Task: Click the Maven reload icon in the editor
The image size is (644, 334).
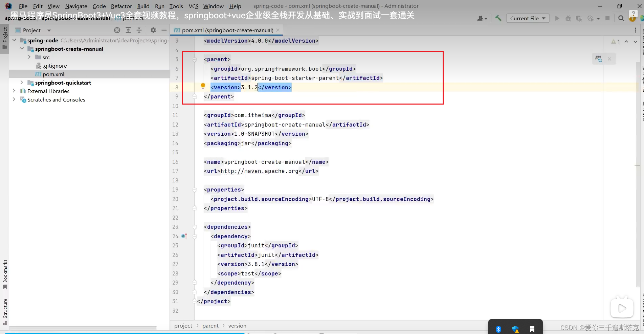Action: [598, 59]
